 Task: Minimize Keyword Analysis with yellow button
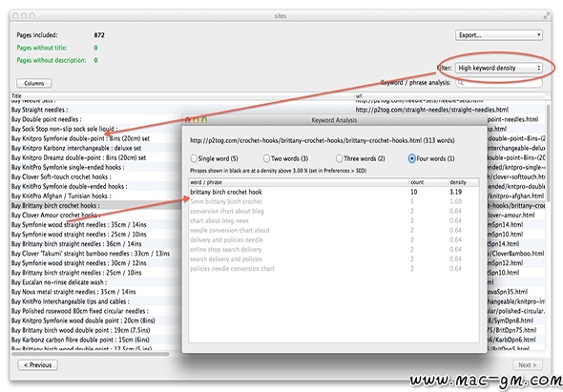point(196,120)
